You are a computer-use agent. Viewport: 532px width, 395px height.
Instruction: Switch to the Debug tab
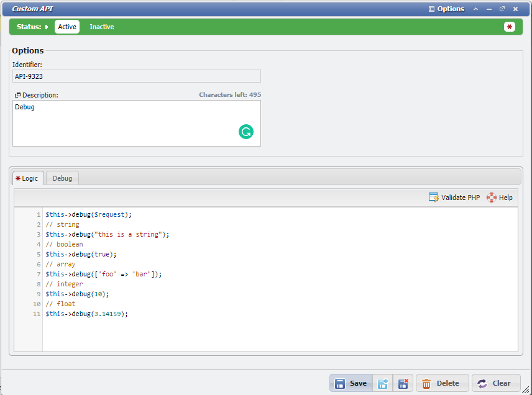(62, 178)
